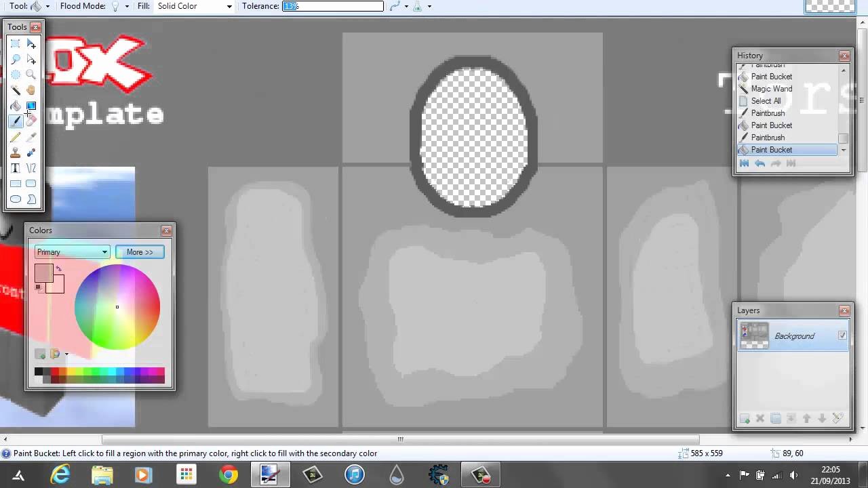
Task: Choose black swatch in the color palette
Action: coord(39,371)
